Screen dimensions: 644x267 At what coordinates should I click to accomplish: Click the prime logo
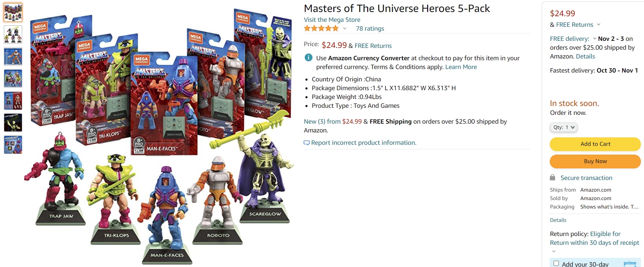[x=630, y=263]
